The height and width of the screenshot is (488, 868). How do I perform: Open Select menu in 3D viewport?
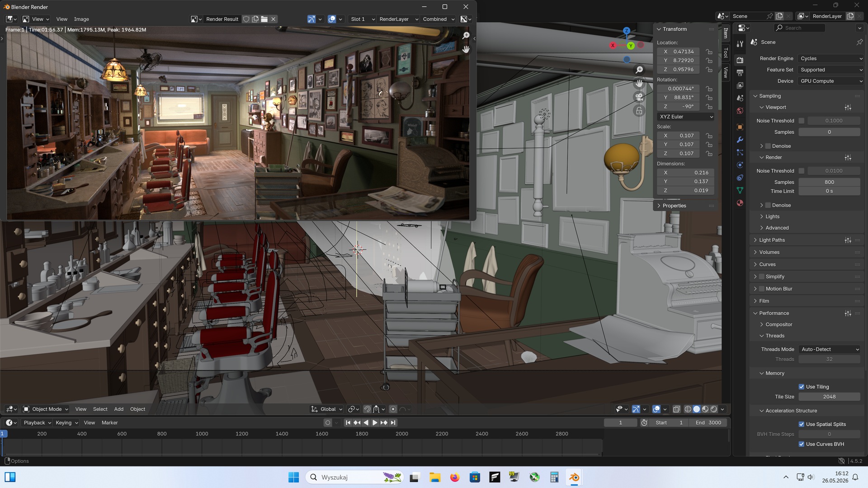(x=100, y=409)
